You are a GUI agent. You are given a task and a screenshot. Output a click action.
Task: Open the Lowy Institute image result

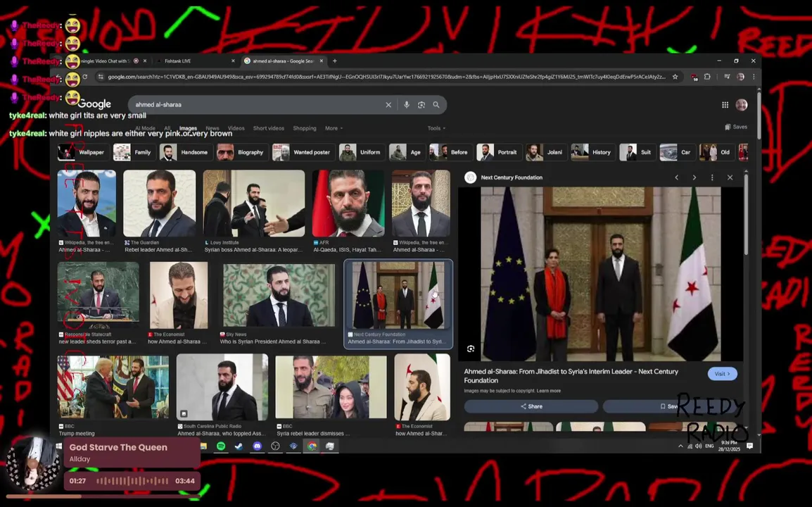[254, 204]
